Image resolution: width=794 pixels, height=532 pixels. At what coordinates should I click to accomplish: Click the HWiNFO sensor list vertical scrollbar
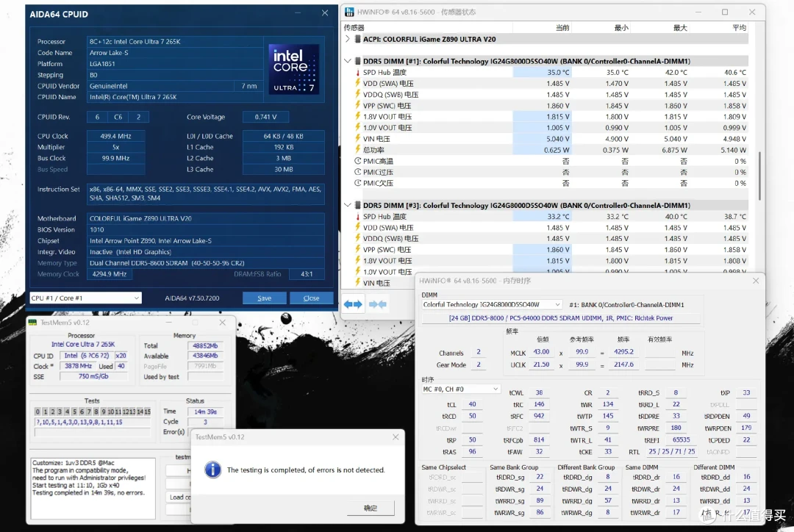tap(759, 176)
